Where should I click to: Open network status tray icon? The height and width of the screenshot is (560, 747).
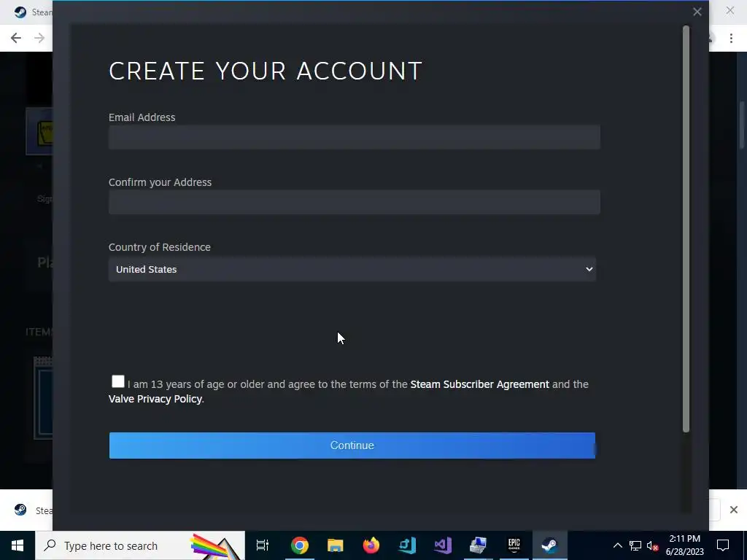tap(635, 545)
